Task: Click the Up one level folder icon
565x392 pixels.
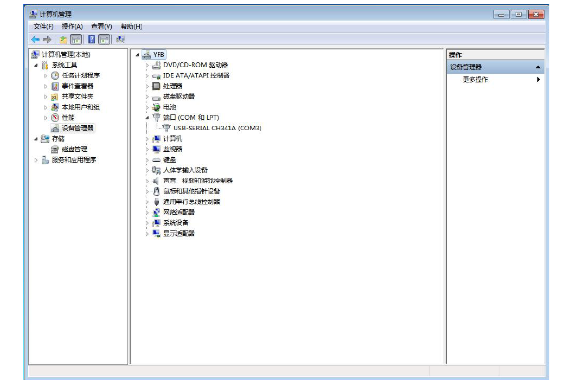Action: pos(63,40)
